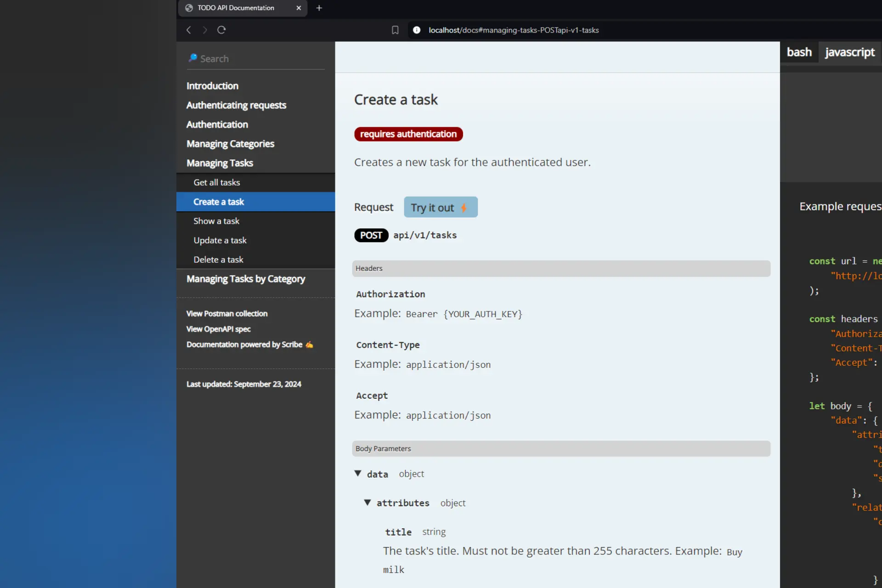Click the forward navigation arrow icon

coord(205,29)
